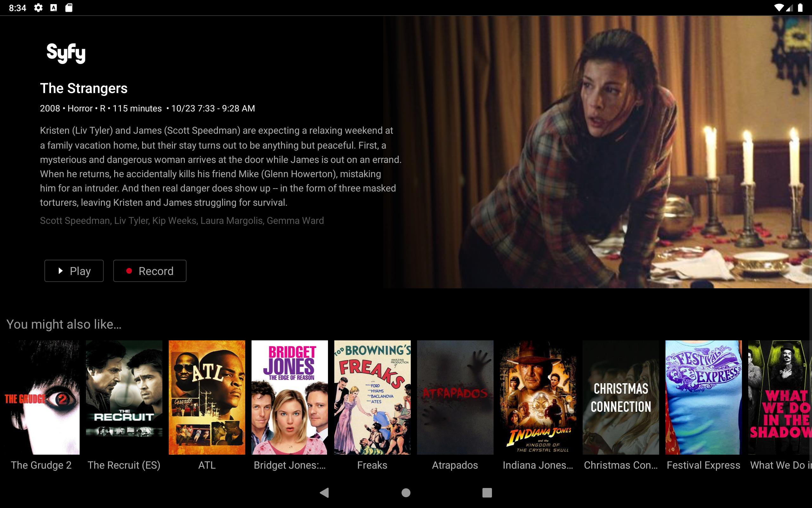This screenshot has height=508, width=812.
Task: Open the Atrapados poster
Action: click(455, 398)
